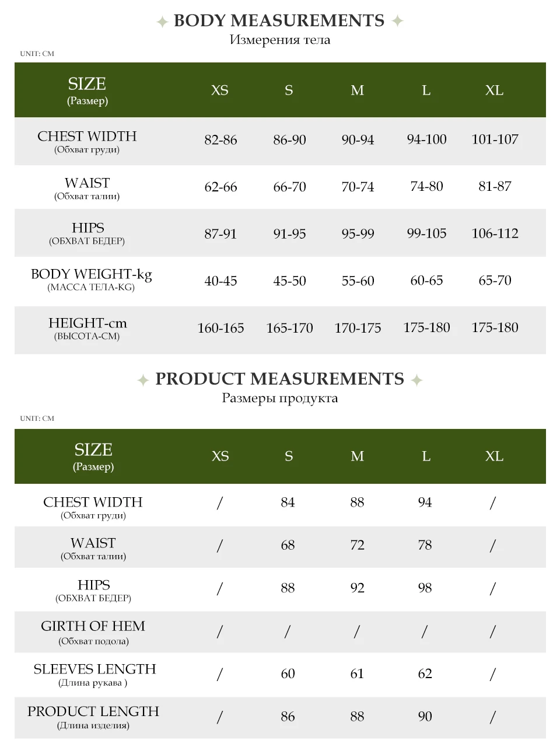Click the star icon right of PRODUCT MEASUREMENTS
Screen dimensions: 560x747
(x=416, y=381)
